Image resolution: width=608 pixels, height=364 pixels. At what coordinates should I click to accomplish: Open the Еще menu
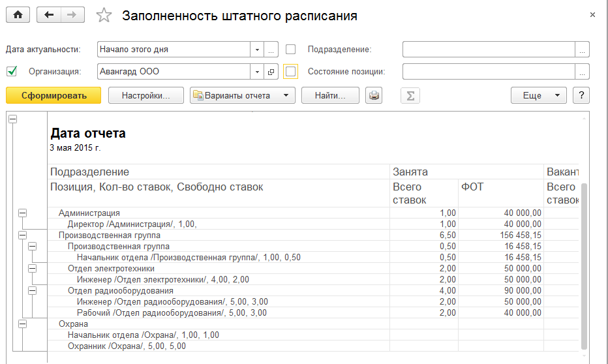[538, 96]
